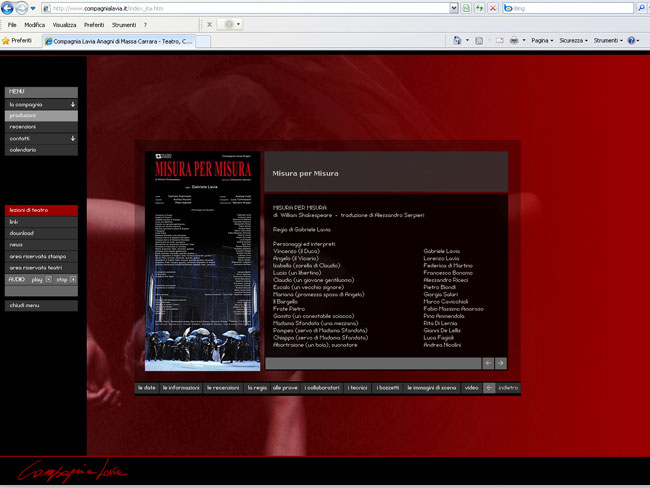Open the Misura per Misura poster thumbnail
This screenshot has width=650, height=488.
(x=202, y=261)
